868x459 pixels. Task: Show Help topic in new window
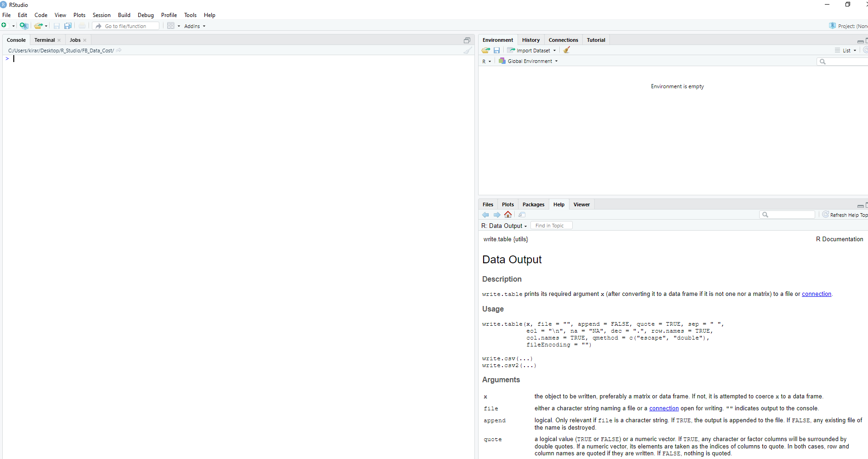pos(522,215)
